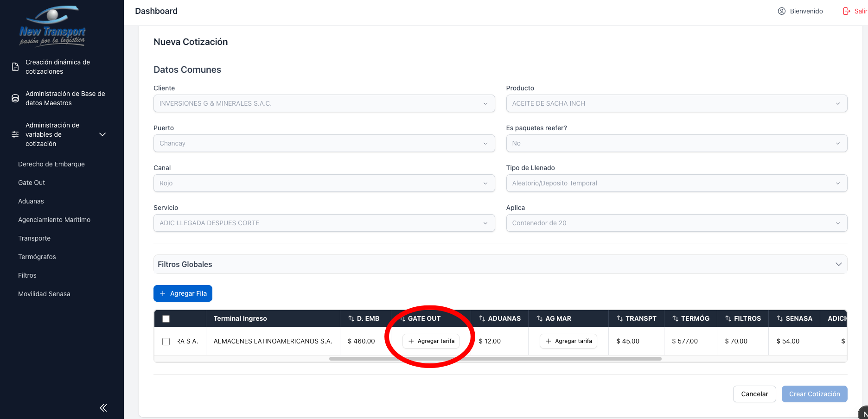Click the Salir logout icon
868x419 pixels.
coord(847,11)
